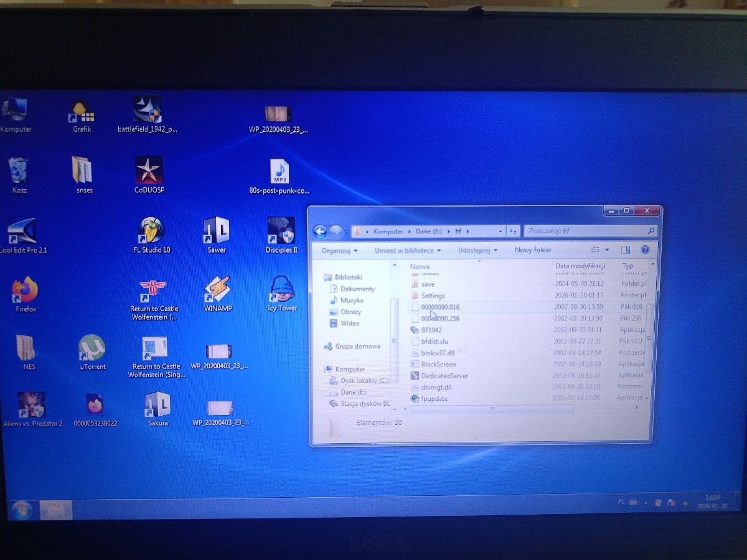Click the horizontal scrollbar in file list
The image size is (747, 560).
point(492,409)
